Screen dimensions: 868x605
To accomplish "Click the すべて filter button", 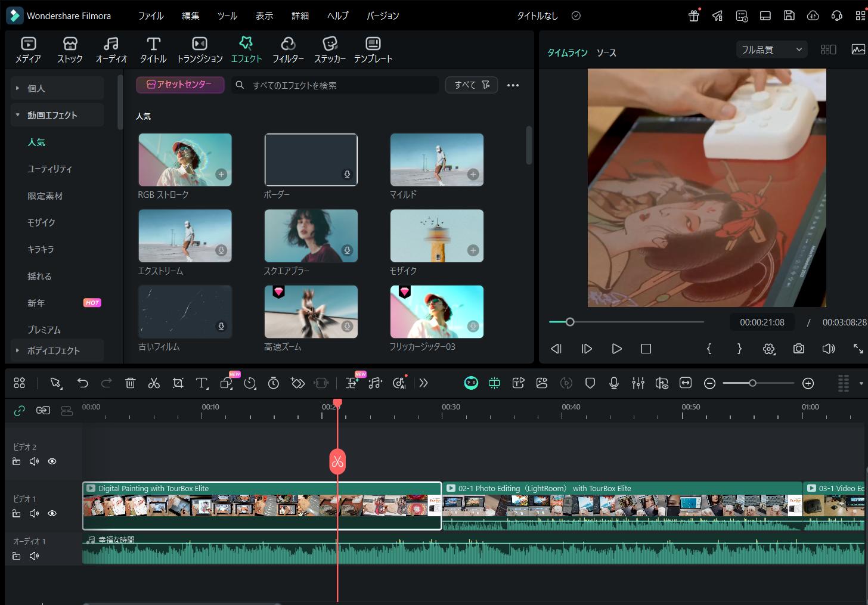I will [472, 85].
